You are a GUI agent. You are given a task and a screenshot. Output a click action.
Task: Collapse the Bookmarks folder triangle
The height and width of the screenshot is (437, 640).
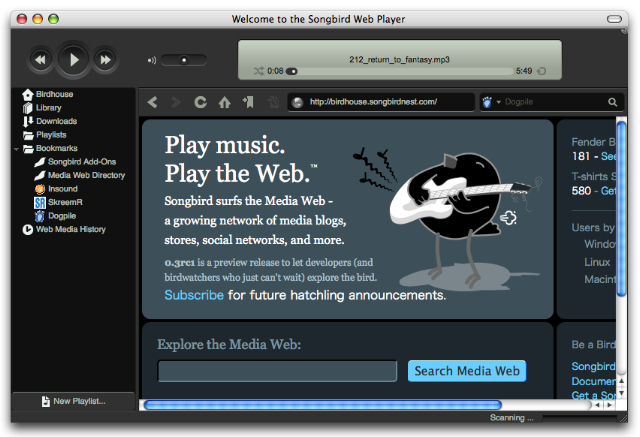click(16, 149)
